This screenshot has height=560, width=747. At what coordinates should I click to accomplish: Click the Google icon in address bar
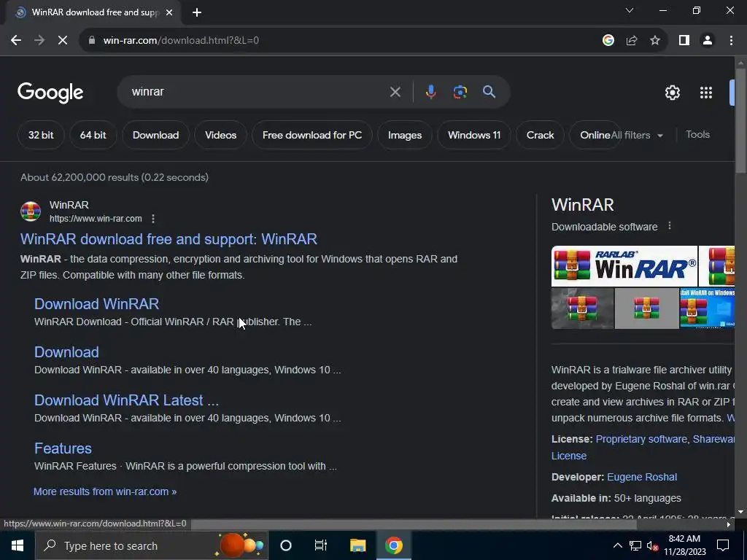[608, 41]
